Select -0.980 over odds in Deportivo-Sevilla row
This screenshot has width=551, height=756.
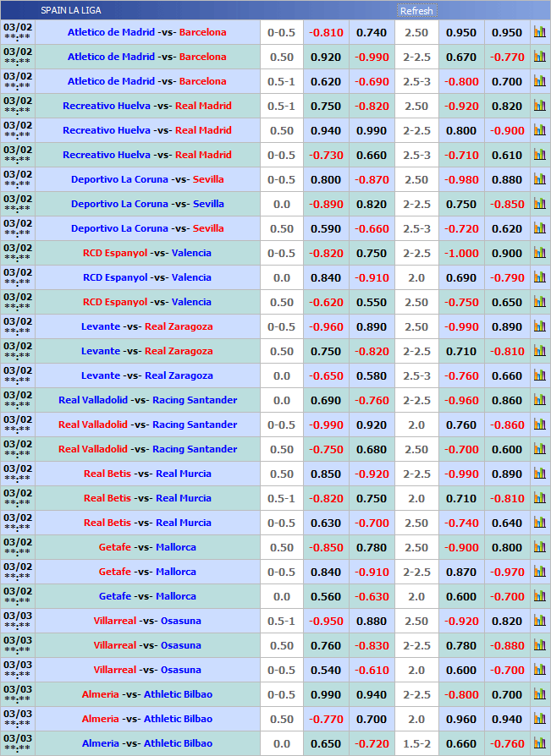point(461,180)
